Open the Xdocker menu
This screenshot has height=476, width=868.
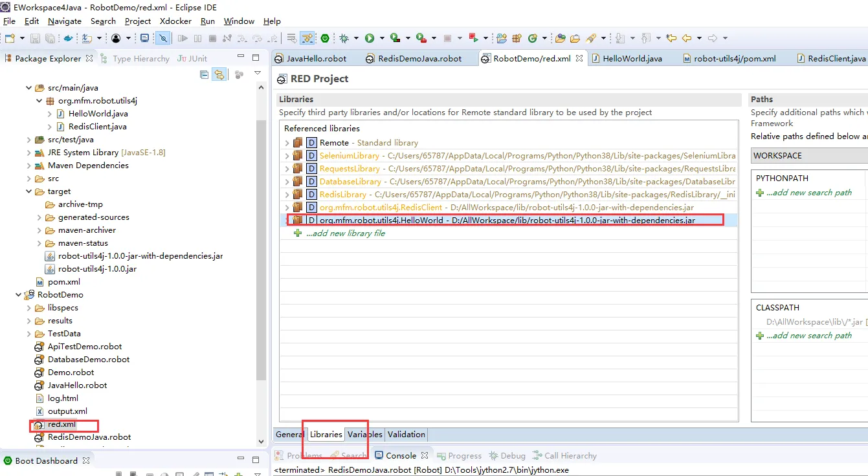coord(176,21)
